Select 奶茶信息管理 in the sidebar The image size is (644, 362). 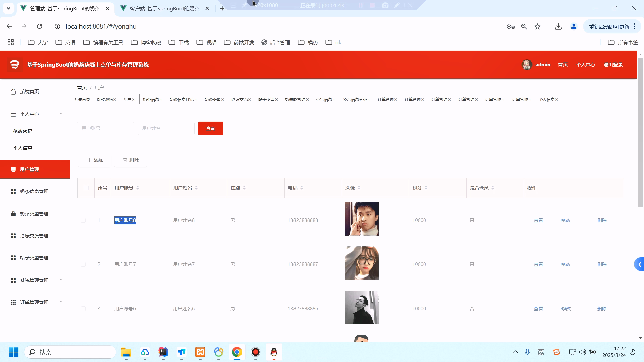point(34,191)
